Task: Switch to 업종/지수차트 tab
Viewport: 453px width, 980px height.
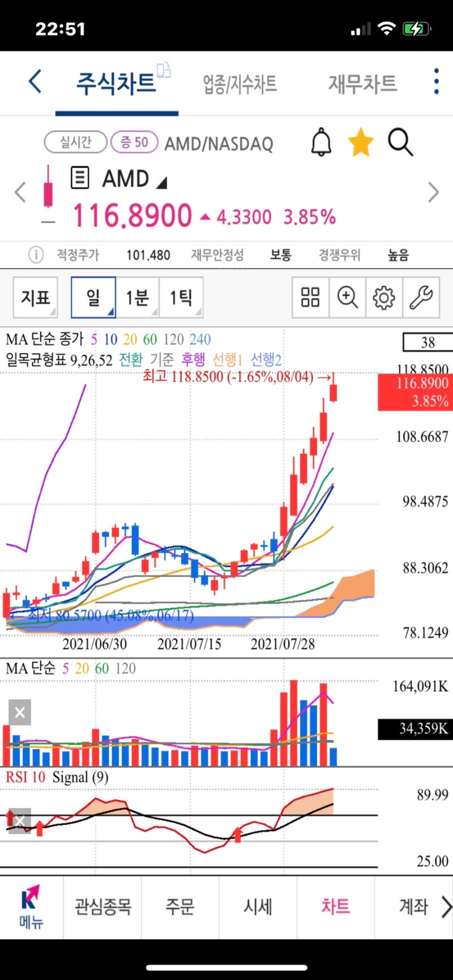Action: pyautogui.click(x=240, y=84)
